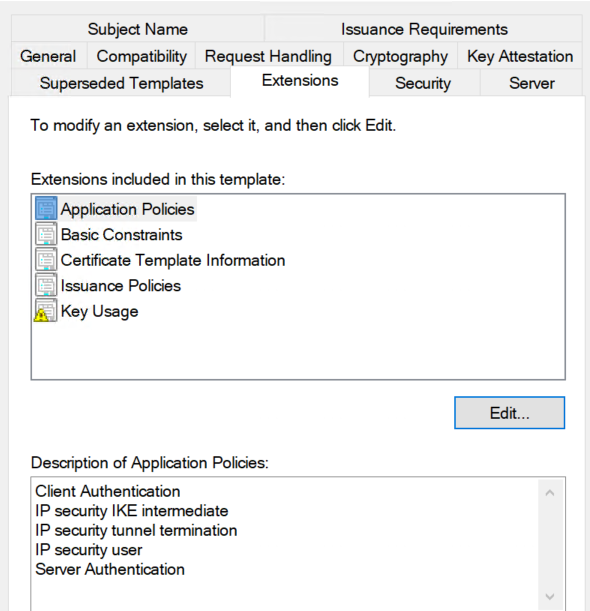Open the Security tab

[423, 83]
